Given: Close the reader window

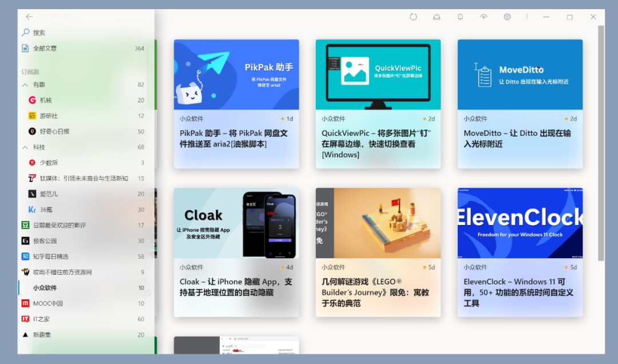Looking at the screenshot, I should tap(593, 17).
